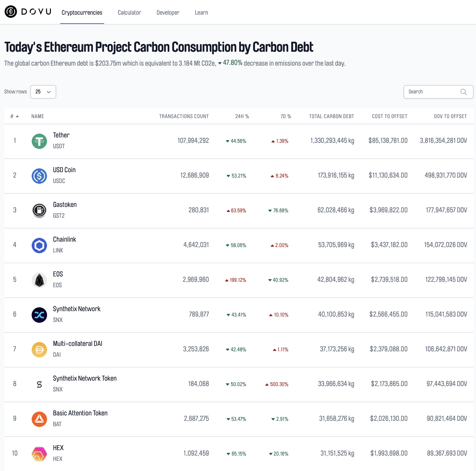Open the Show rows dropdown
Screen dimensions: 476x471
point(43,92)
